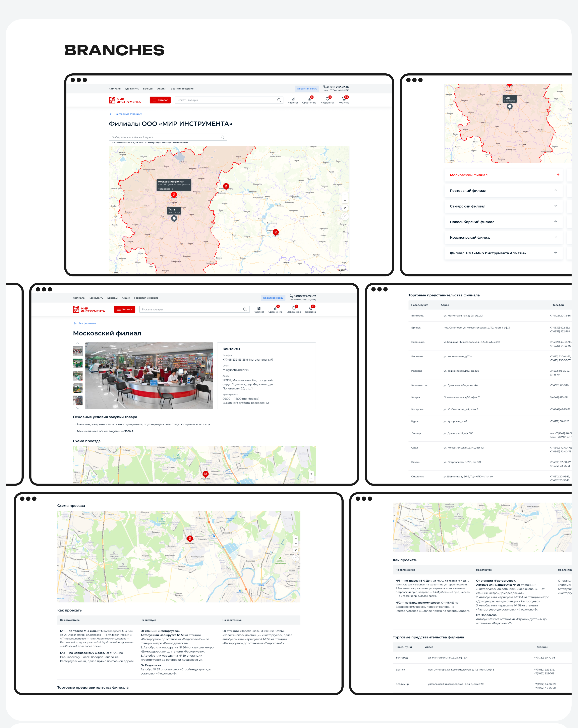Image resolution: width=578 pixels, height=728 pixels.
Task: Open Ростовский филиал list item arrow
Action: (555, 191)
